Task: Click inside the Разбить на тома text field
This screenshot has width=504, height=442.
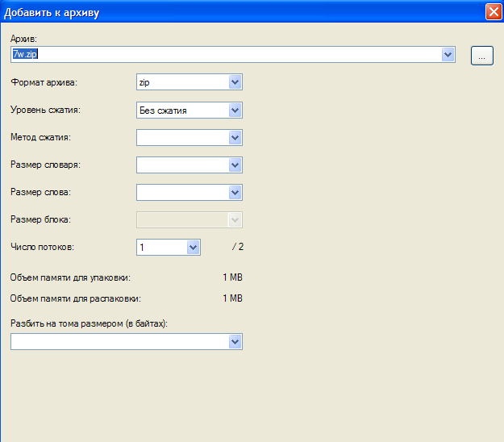Action: click(x=119, y=342)
